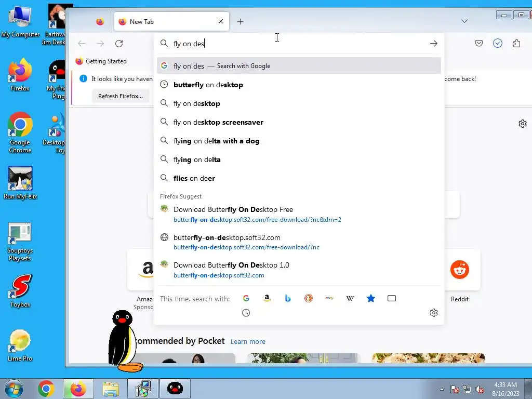
Task: Click the Go arrow in the address bar
Action: coord(434,44)
